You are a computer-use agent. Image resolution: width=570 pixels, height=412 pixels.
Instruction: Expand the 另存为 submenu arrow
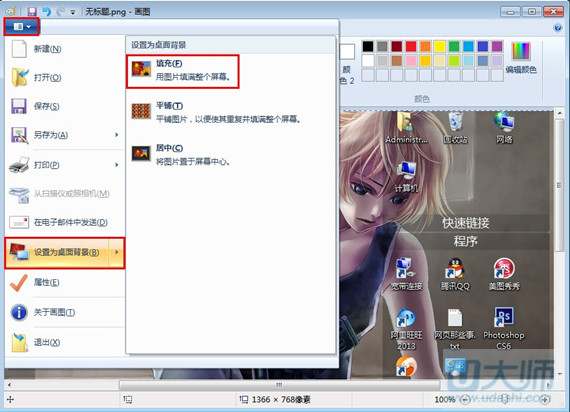click(117, 135)
